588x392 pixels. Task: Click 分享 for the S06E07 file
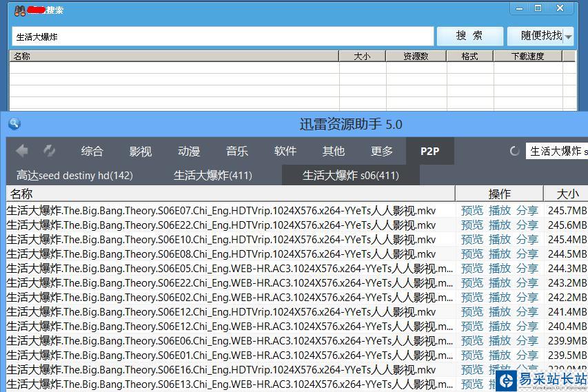[527, 211]
